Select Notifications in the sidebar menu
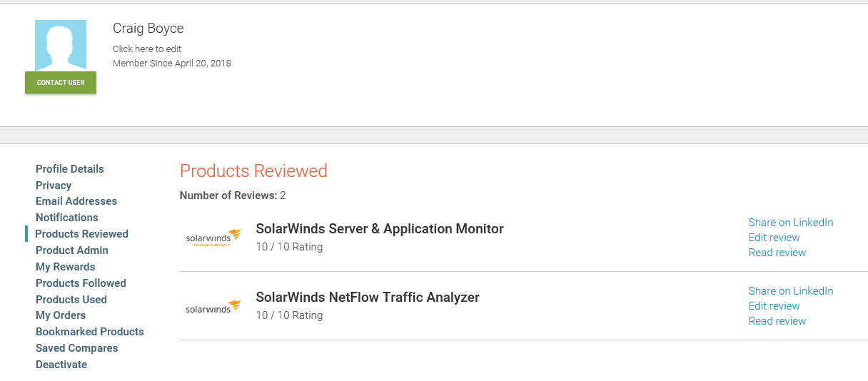The height and width of the screenshot is (381, 868). coord(67,218)
